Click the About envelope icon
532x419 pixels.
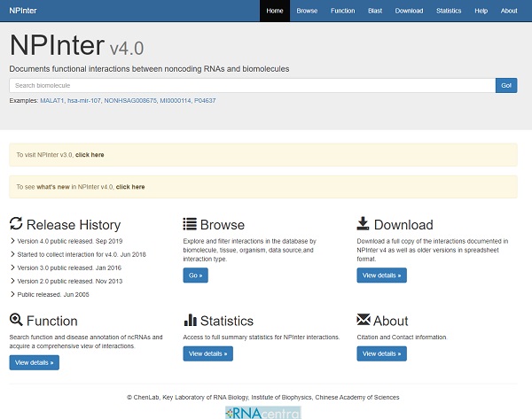point(364,321)
